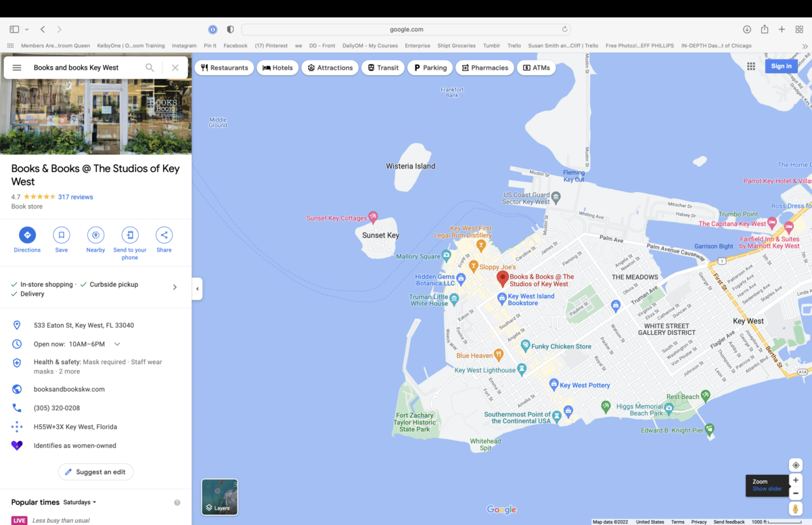Open the Layers map type thumbnail
The width and height of the screenshot is (812, 525).
coord(220,497)
